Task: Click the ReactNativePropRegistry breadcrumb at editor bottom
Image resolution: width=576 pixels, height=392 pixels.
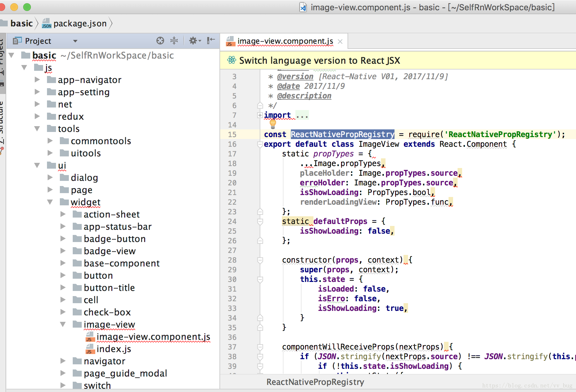Action: 315,382
